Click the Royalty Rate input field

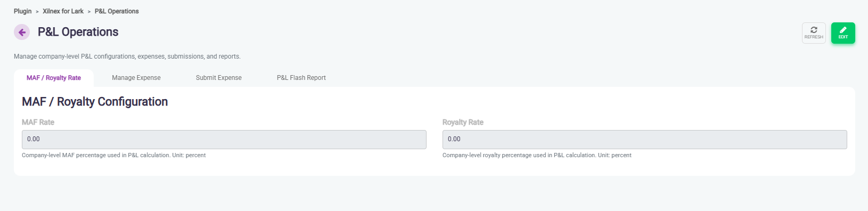(x=645, y=140)
